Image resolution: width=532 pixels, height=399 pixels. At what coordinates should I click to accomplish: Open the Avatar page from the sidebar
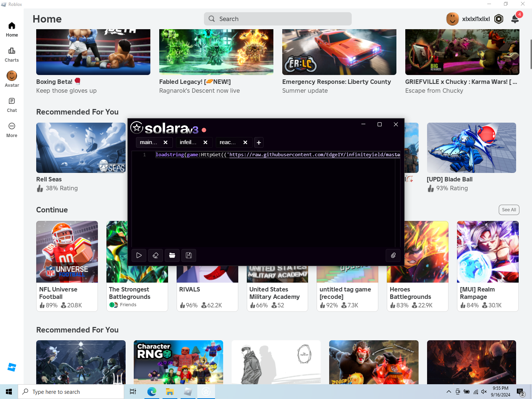[12, 80]
